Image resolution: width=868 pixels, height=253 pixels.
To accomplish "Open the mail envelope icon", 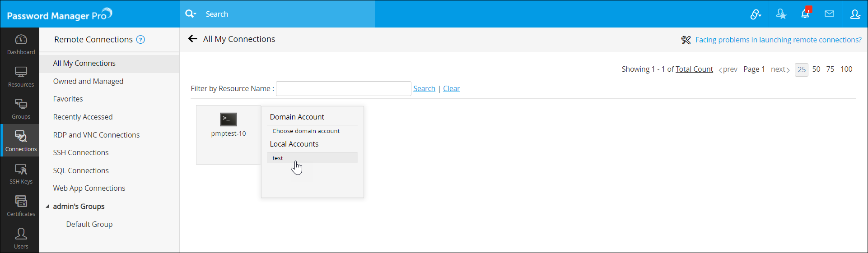I will click(x=829, y=14).
